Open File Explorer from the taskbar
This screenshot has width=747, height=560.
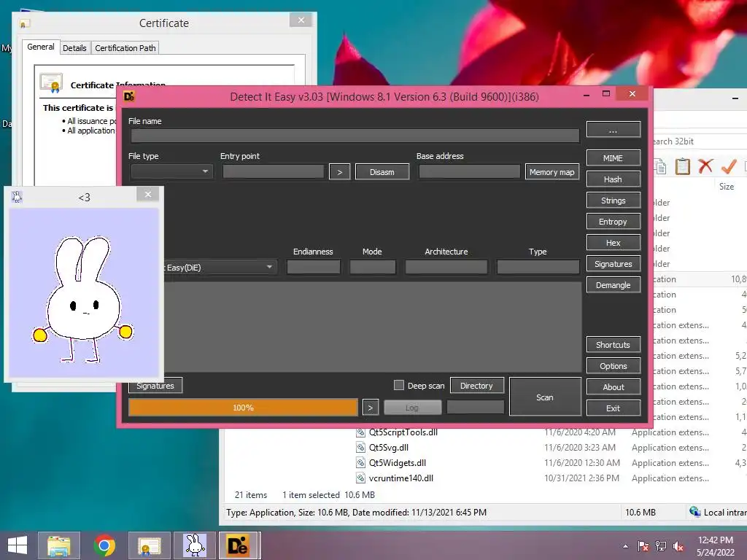58,545
